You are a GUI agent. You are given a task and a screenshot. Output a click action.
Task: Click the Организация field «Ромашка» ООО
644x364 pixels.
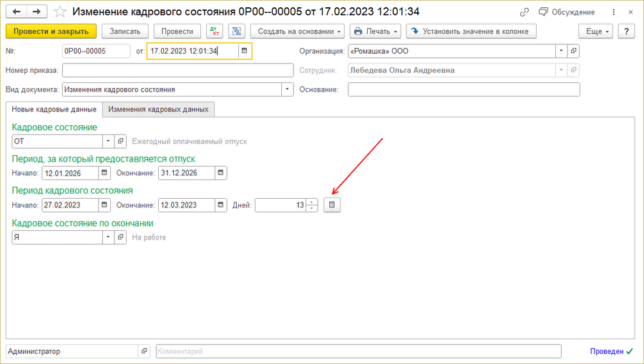(x=452, y=51)
